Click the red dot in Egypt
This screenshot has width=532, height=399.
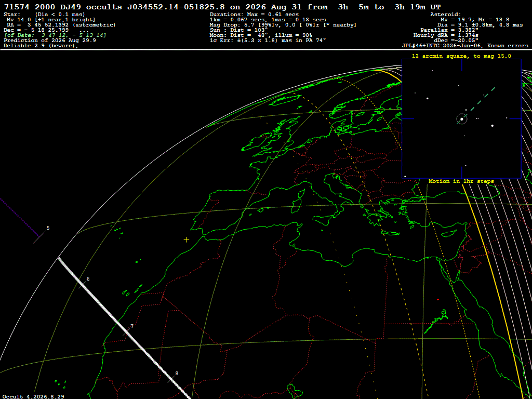click(x=438, y=300)
